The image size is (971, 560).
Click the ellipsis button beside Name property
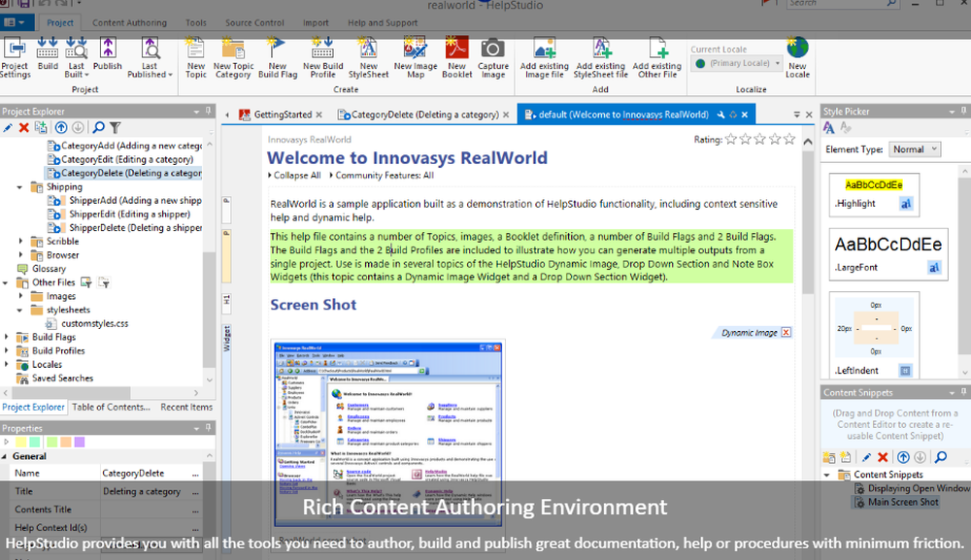click(196, 474)
